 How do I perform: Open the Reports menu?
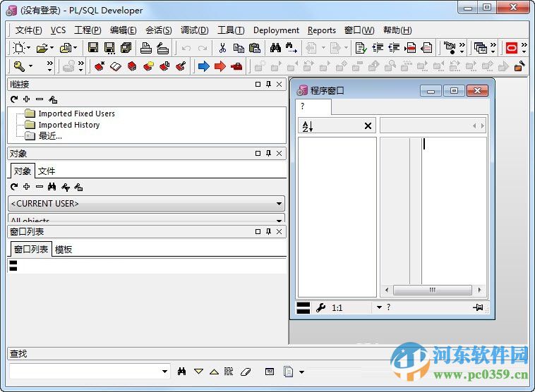pos(322,30)
